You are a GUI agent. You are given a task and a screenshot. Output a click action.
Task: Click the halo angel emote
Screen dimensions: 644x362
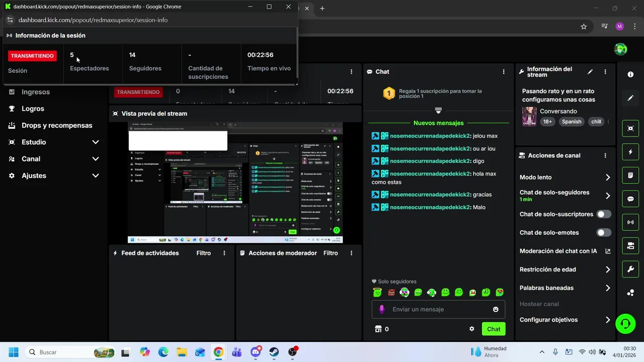click(377, 292)
